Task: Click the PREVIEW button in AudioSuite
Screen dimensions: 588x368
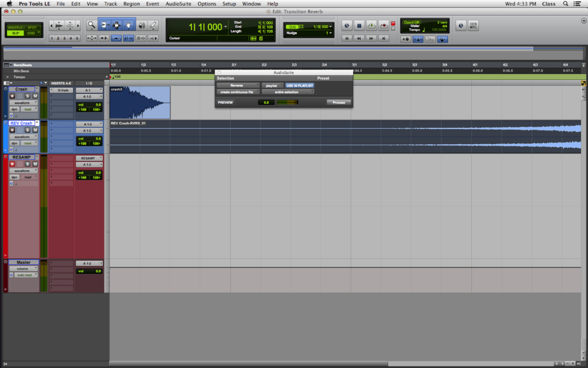Action: click(x=226, y=102)
